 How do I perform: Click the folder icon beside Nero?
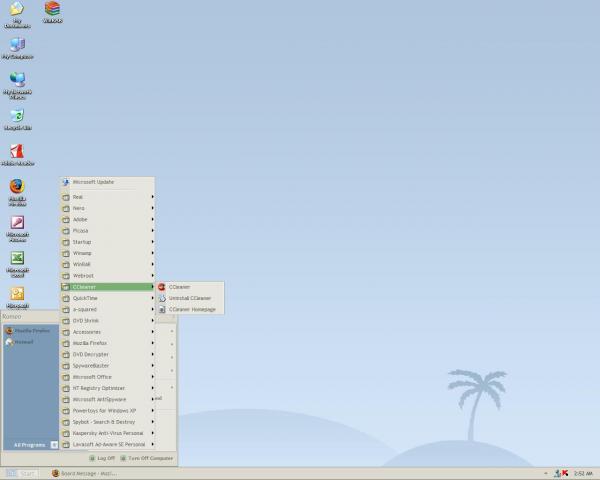[x=66, y=209]
